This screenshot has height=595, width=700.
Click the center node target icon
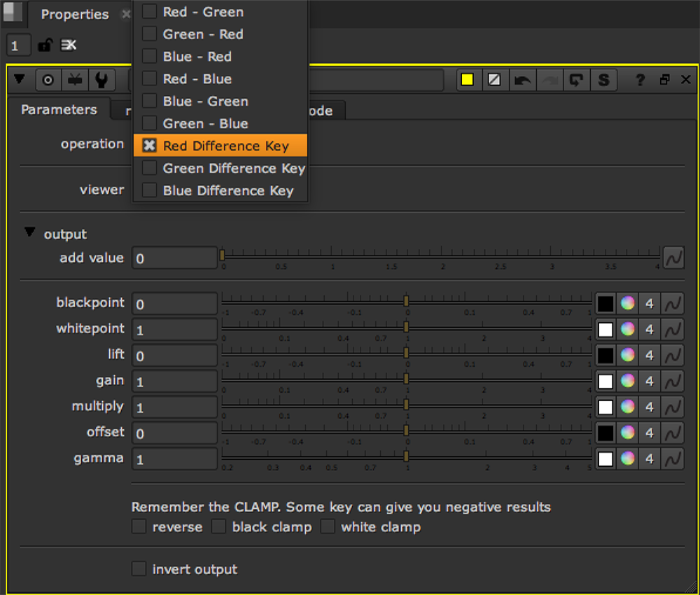tap(48, 80)
